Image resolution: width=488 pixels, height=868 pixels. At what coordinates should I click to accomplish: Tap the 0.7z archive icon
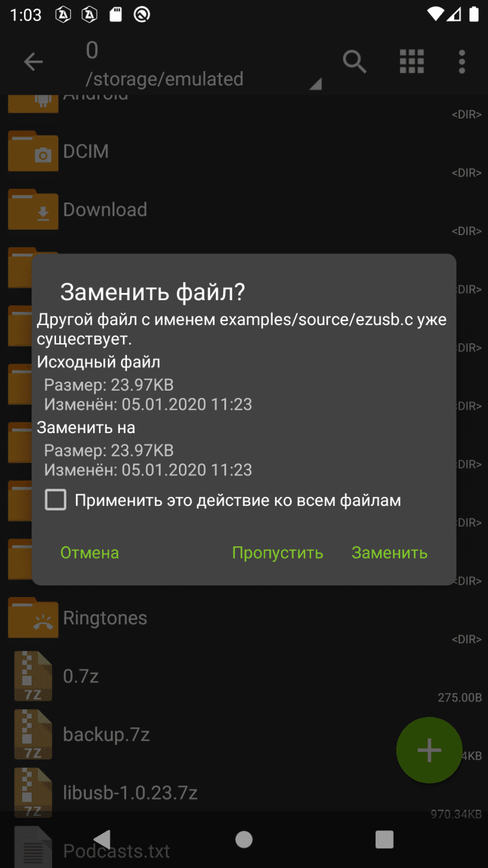pos(33,677)
